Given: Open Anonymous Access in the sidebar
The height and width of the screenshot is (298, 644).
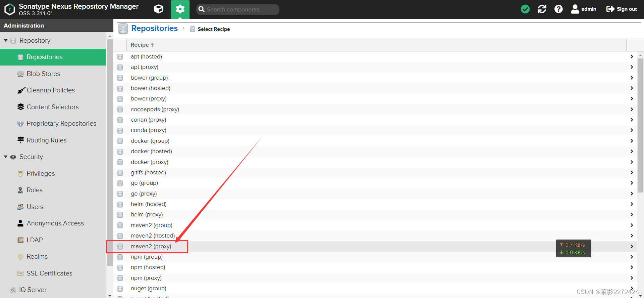Looking at the screenshot, I should (x=53, y=223).
